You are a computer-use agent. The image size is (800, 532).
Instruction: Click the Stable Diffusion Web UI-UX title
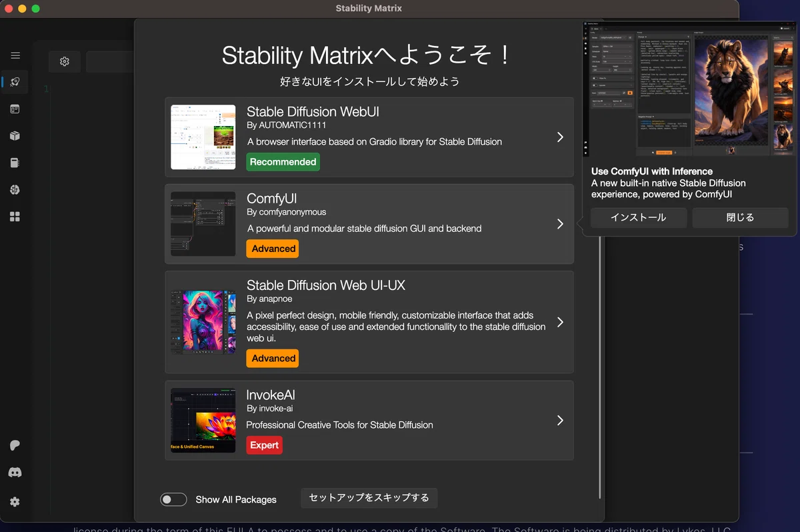point(326,285)
